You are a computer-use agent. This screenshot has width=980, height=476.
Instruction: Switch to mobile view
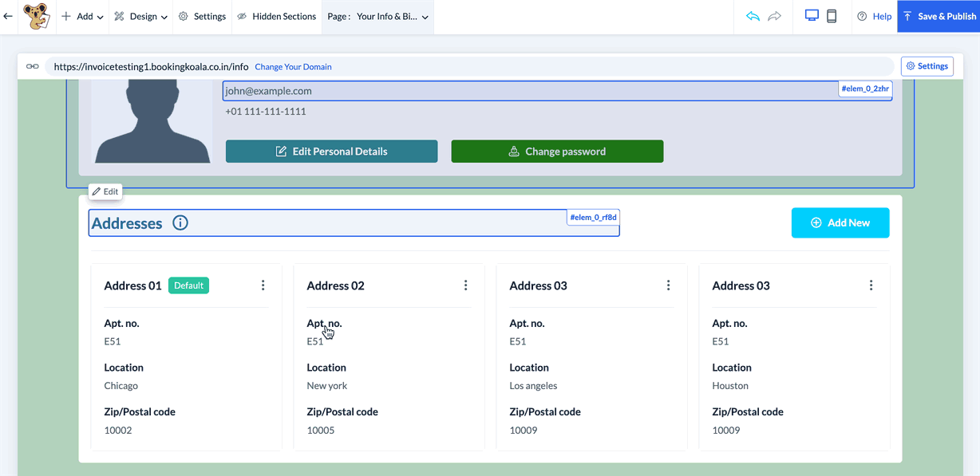pyautogui.click(x=832, y=16)
